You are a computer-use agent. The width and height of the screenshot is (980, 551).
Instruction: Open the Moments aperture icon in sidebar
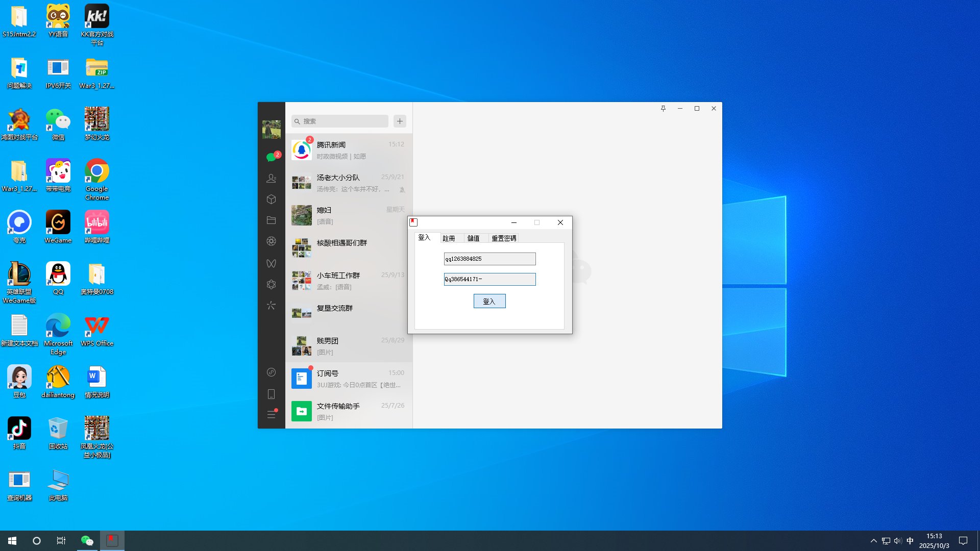[x=271, y=241]
